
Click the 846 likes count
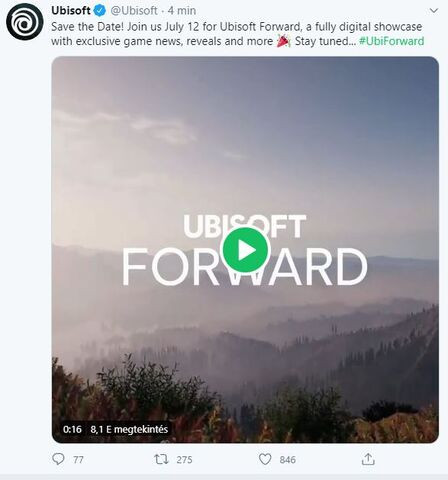click(288, 460)
